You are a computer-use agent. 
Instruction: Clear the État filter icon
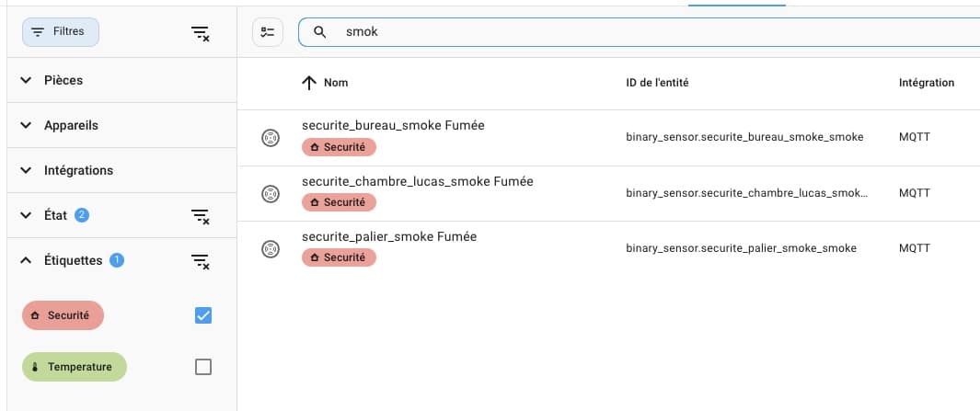click(x=200, y=216)
